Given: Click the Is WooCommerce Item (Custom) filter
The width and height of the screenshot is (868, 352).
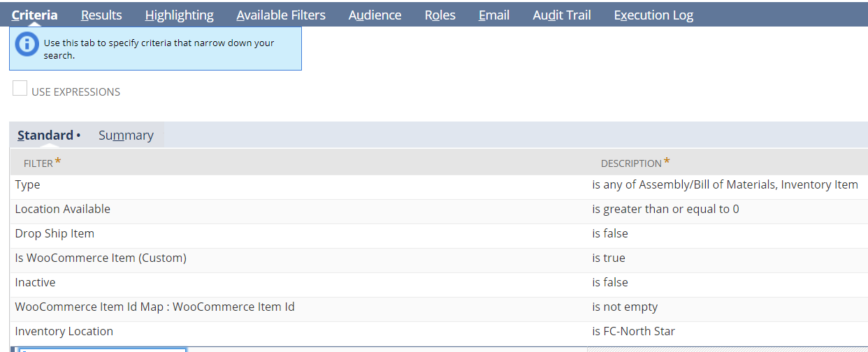Looking at the screenshot, I should (x=101, y=258).
